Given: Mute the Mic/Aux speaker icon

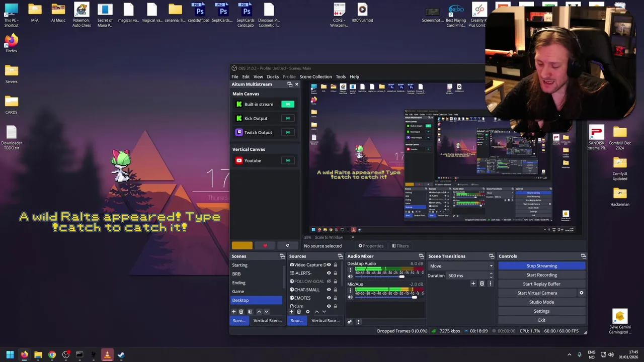Looking at the screenshot, I should [350, 297].
